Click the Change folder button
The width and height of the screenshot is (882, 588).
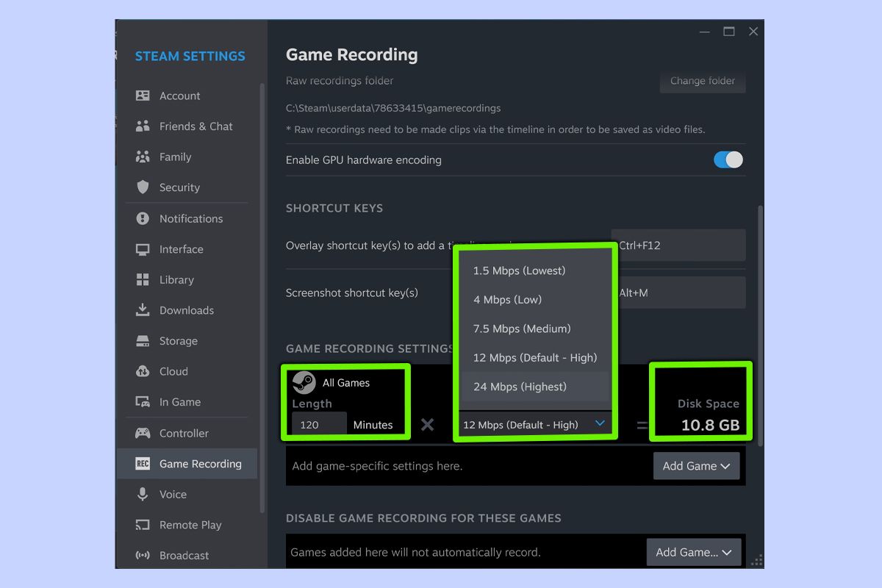(x=702, y=81)
